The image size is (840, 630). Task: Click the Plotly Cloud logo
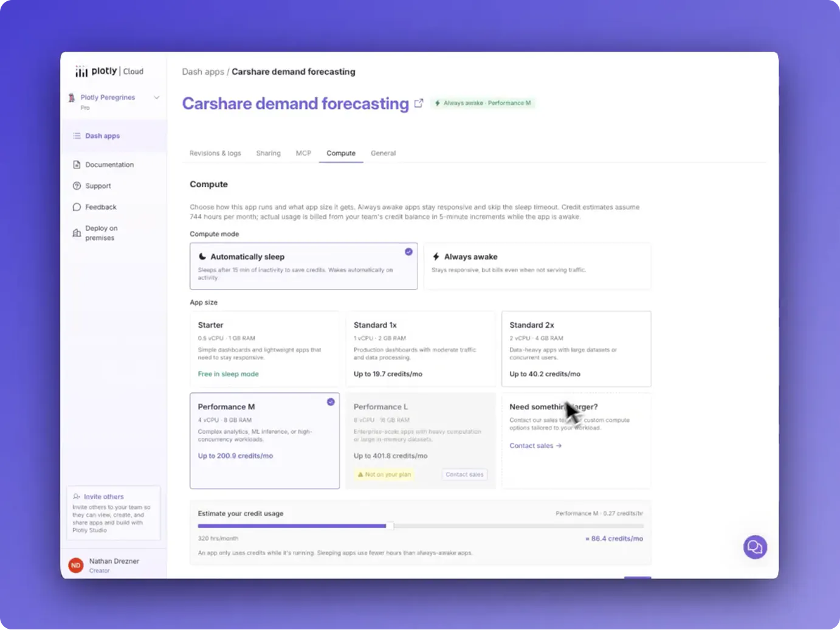click(109, 72)
